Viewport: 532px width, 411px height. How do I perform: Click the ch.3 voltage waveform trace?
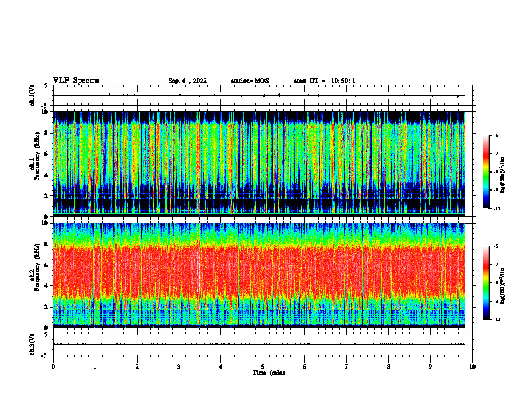(259, 345)
